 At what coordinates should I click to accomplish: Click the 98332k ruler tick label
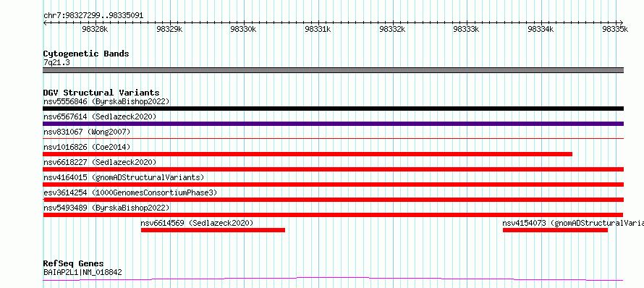393,29
